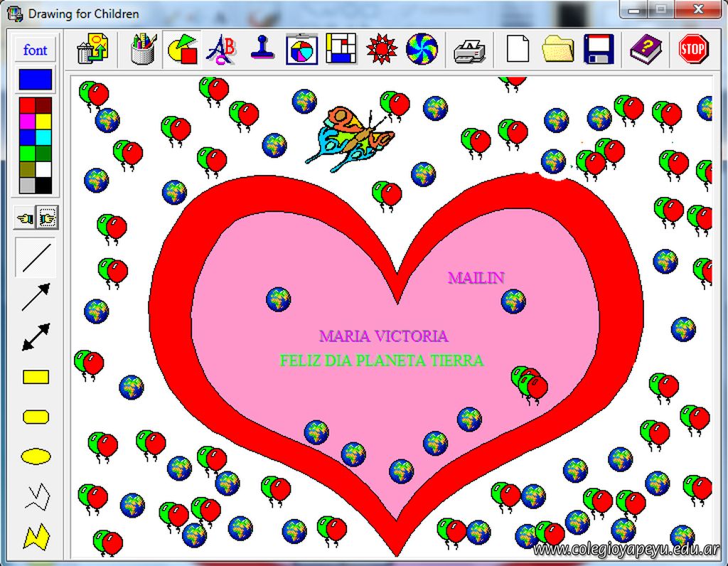The height and width of the screenshot is (566, 728).
Task: Open the purple help book
Action: pos(646,50)
